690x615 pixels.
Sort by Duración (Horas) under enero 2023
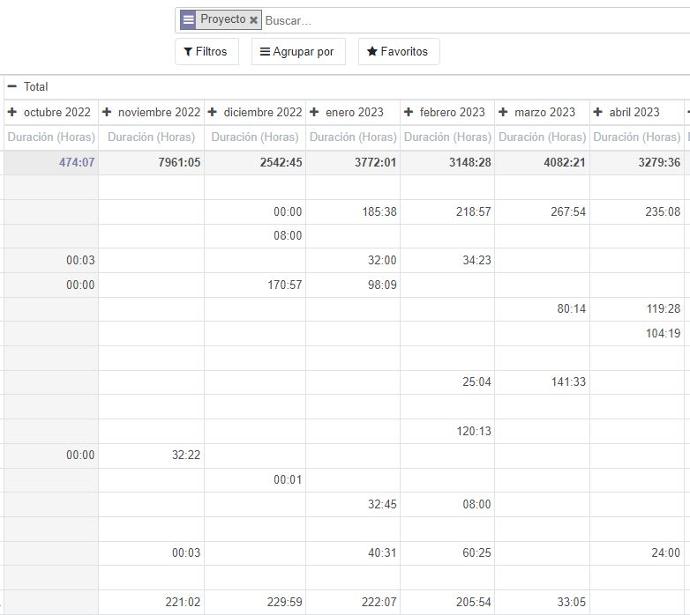[x=353, y=137]
